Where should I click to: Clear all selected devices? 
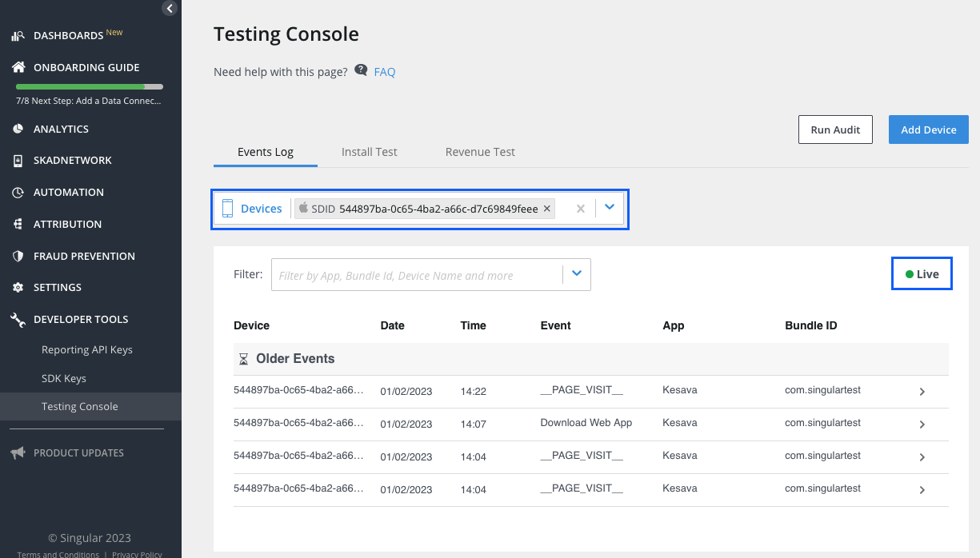pos(581,209)
